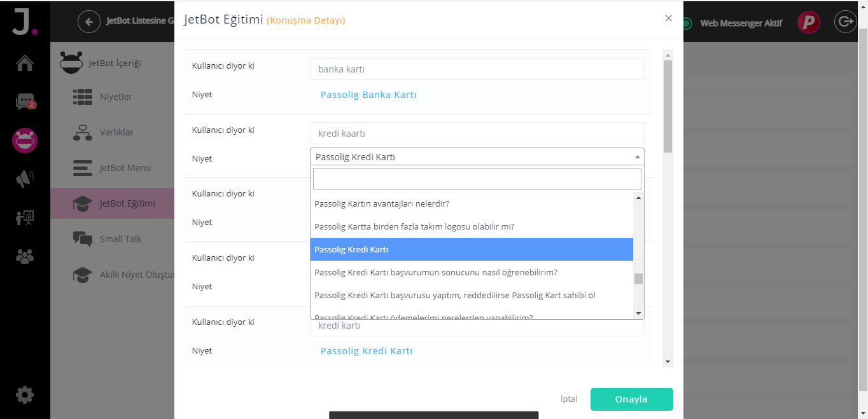The height and width of the screenshot is (419, 868).
Task: Select the pink JetBot robot icon
Action: pyautogui.click(x=25, y=141)
